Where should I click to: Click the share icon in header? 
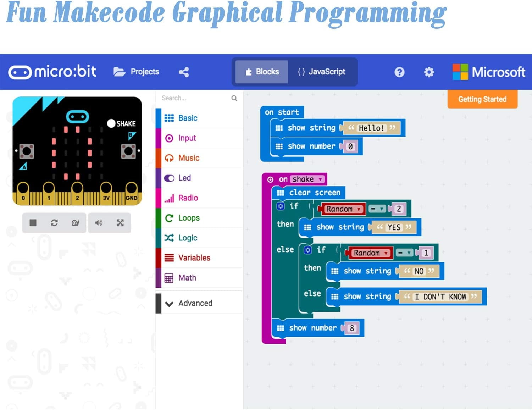pos(184,72)
